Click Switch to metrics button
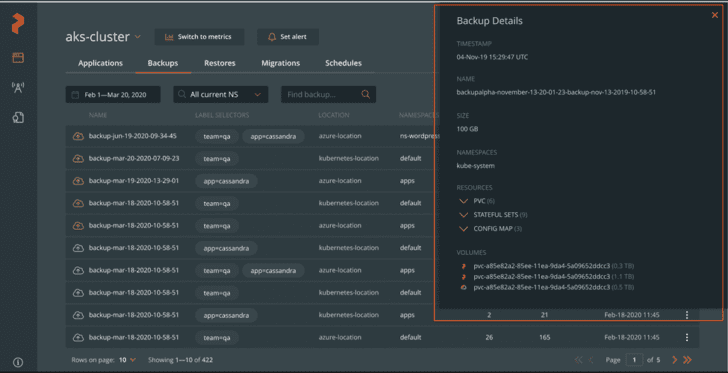The image size is (728, 373). tap(199, 37)
